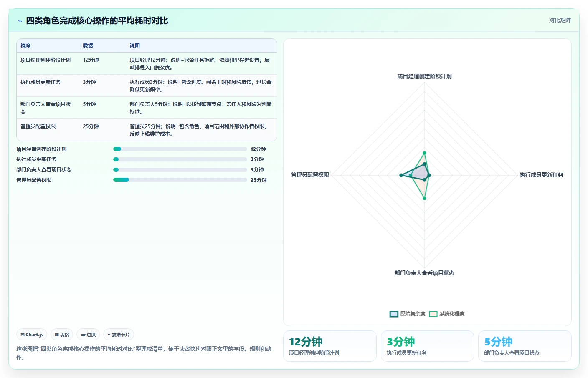The height and width of the screenshot is (378, 588).
Task: Click the icon left of the page title
Action: click(x=20, y=21)
